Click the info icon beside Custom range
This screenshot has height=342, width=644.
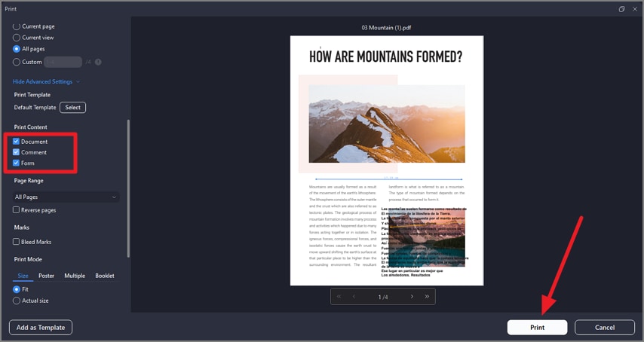98,62
